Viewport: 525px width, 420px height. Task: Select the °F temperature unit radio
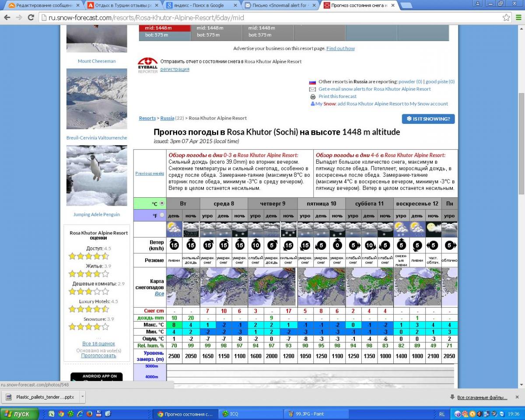[162, 215]
